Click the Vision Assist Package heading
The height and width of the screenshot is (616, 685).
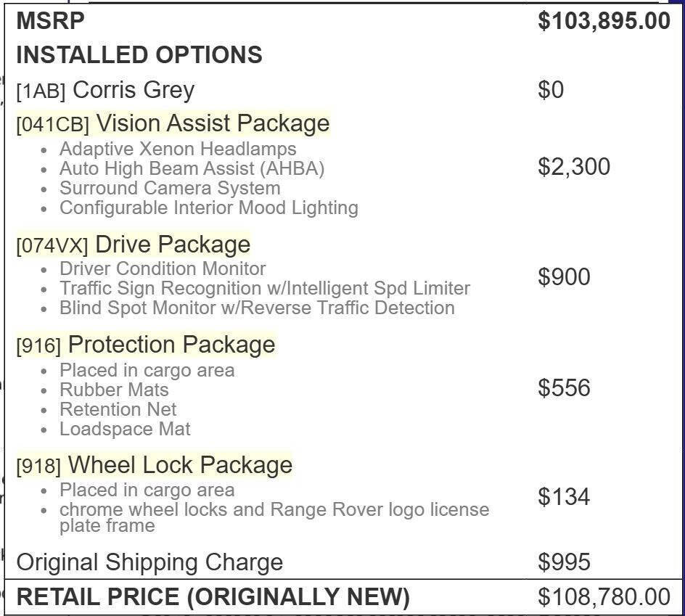(212, 123)
